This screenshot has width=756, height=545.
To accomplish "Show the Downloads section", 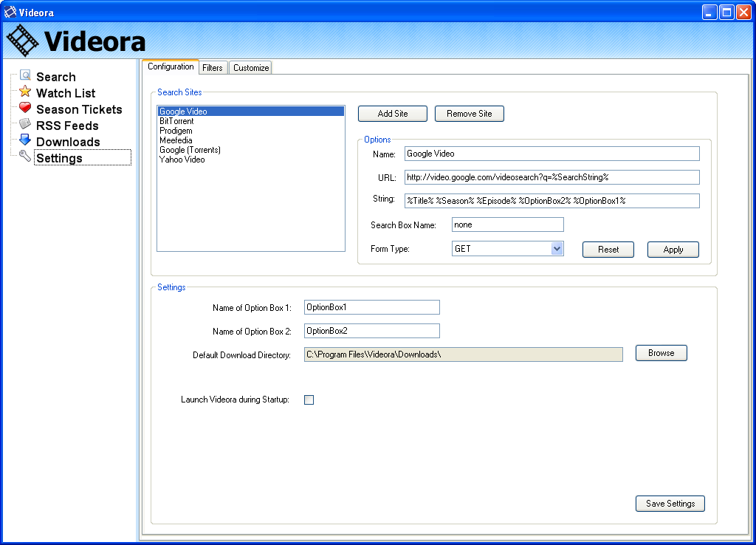I will (x=68, y=142).
